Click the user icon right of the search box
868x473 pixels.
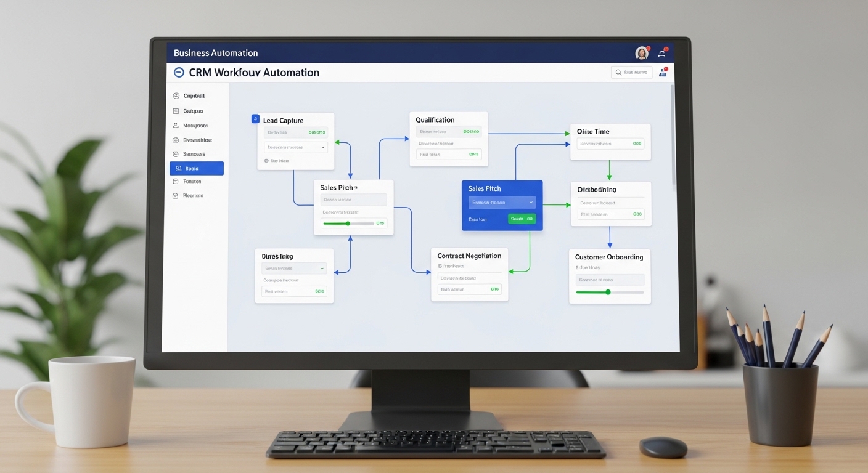[663, 72]
